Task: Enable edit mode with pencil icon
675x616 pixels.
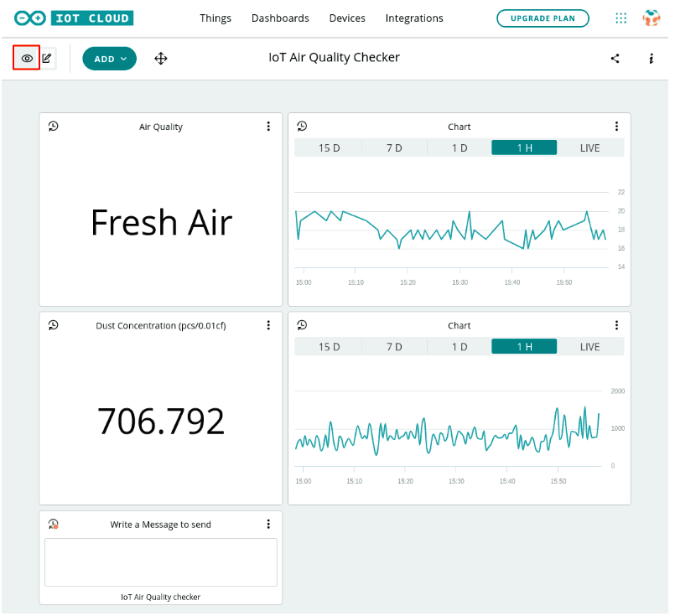Action: 47,58
